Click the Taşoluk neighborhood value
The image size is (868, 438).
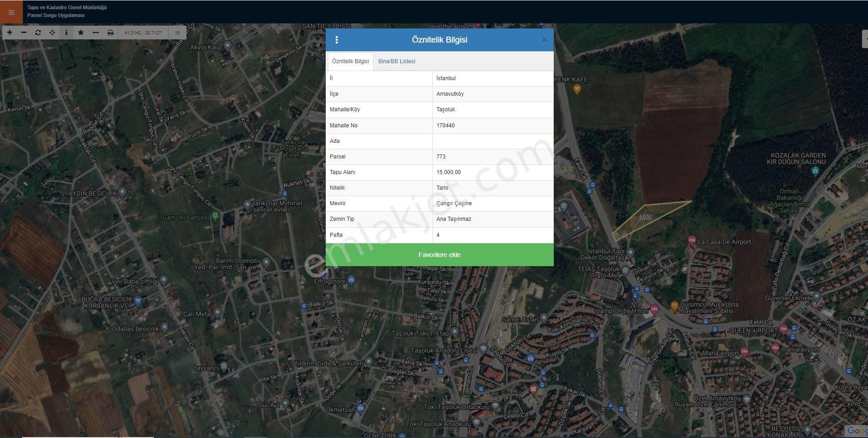click(x=493, y=109)
